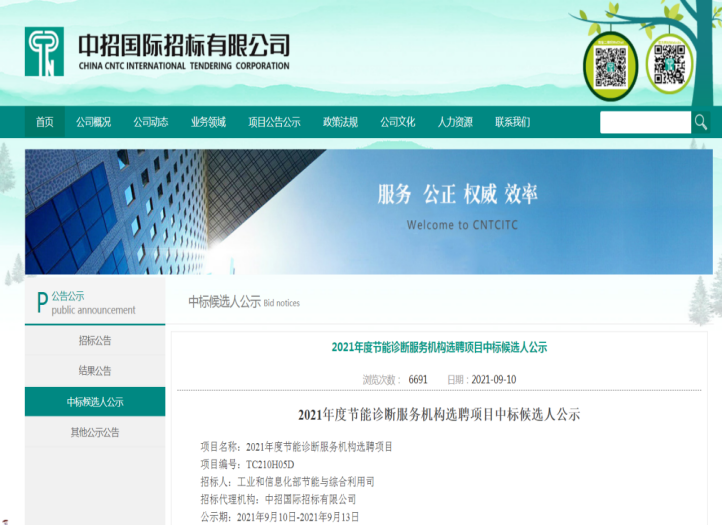Select 招标公告 in the sidebar

95,340
